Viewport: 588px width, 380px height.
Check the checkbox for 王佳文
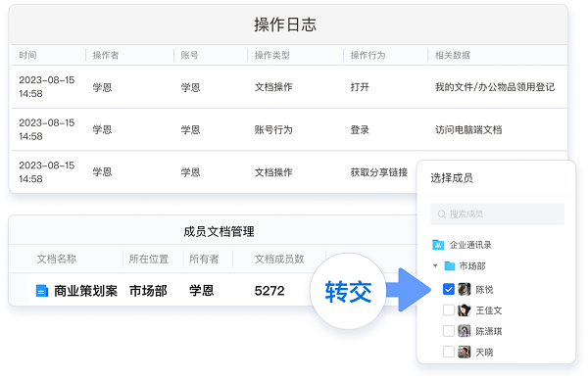pos(449,309)
